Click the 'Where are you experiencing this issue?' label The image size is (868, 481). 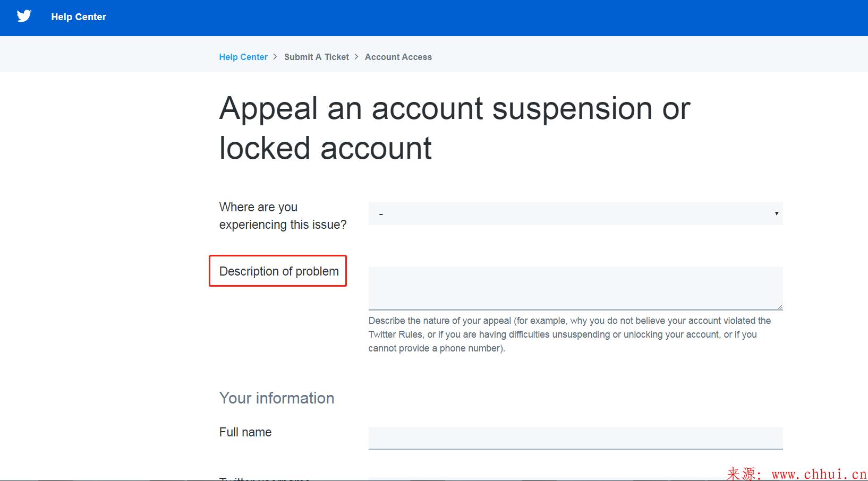283,216
